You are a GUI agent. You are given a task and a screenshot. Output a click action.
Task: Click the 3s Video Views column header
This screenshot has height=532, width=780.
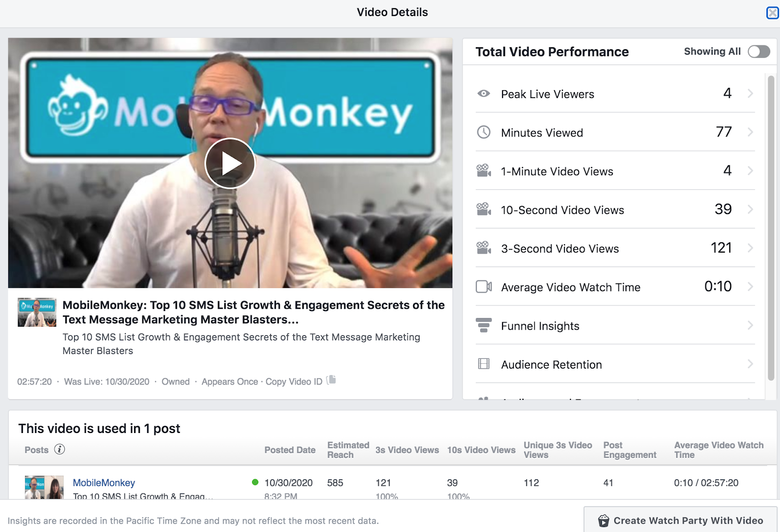coord(407,450)
